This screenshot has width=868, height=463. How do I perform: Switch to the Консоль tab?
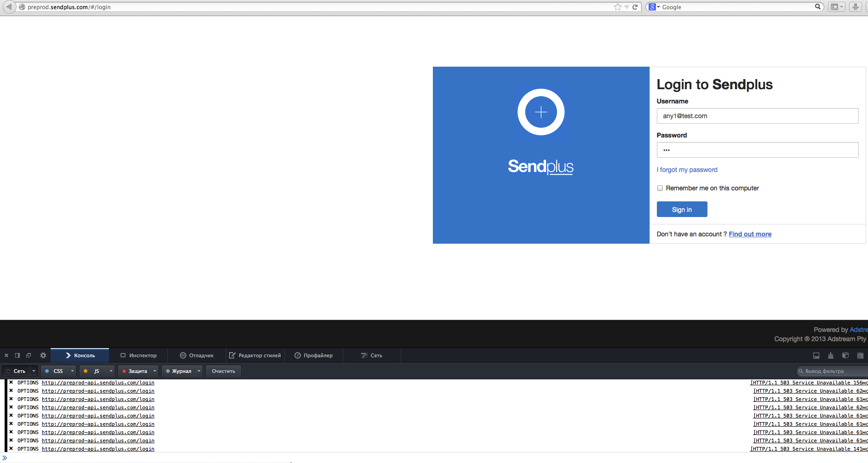click(x=80, y=355)
